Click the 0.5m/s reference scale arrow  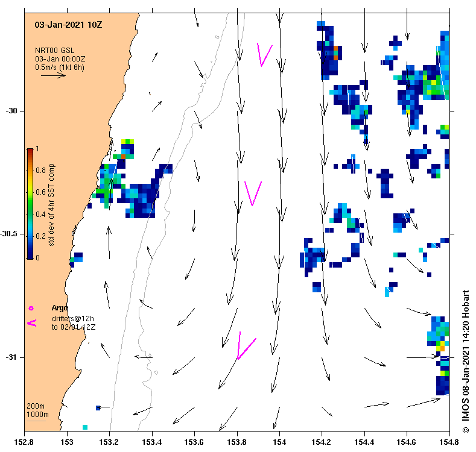click(x=54, y=75)
